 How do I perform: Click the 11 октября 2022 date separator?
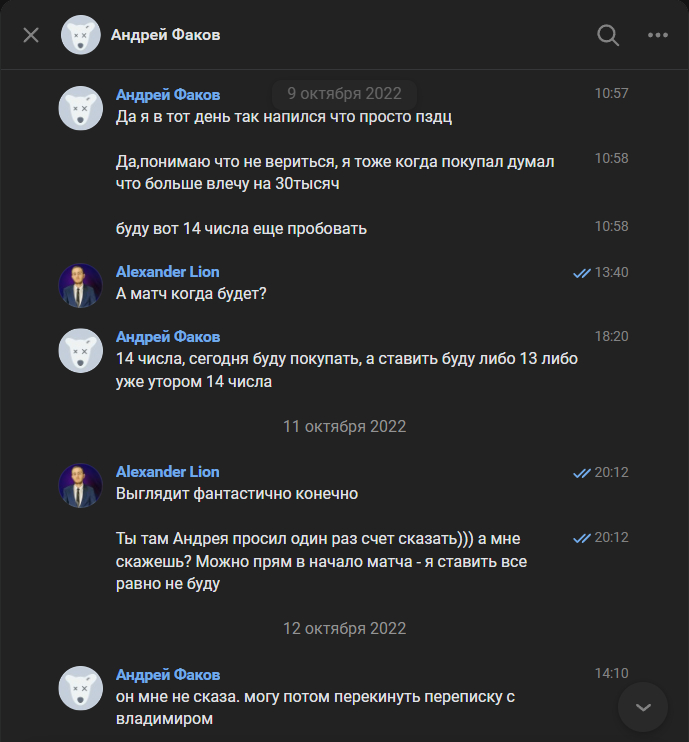(x=344, y=426)
